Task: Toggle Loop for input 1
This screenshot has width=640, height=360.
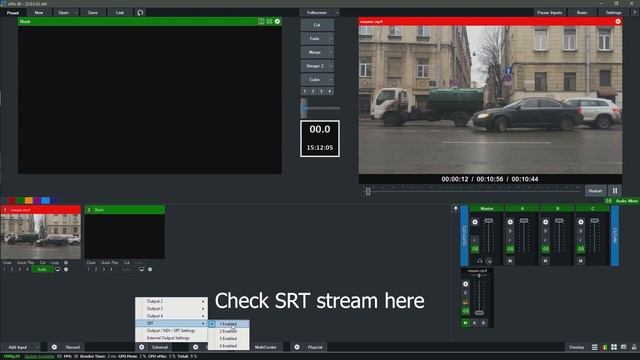Action: 55,262
